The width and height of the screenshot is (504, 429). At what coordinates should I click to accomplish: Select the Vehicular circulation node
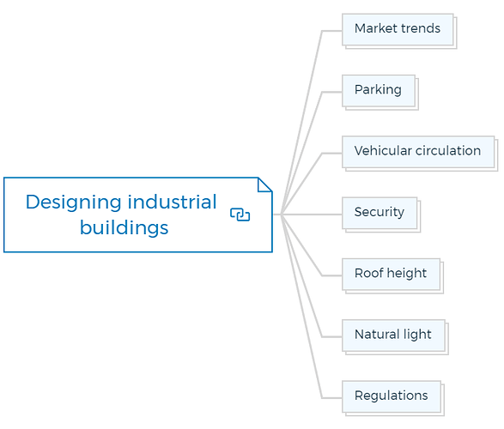point(418,152)
